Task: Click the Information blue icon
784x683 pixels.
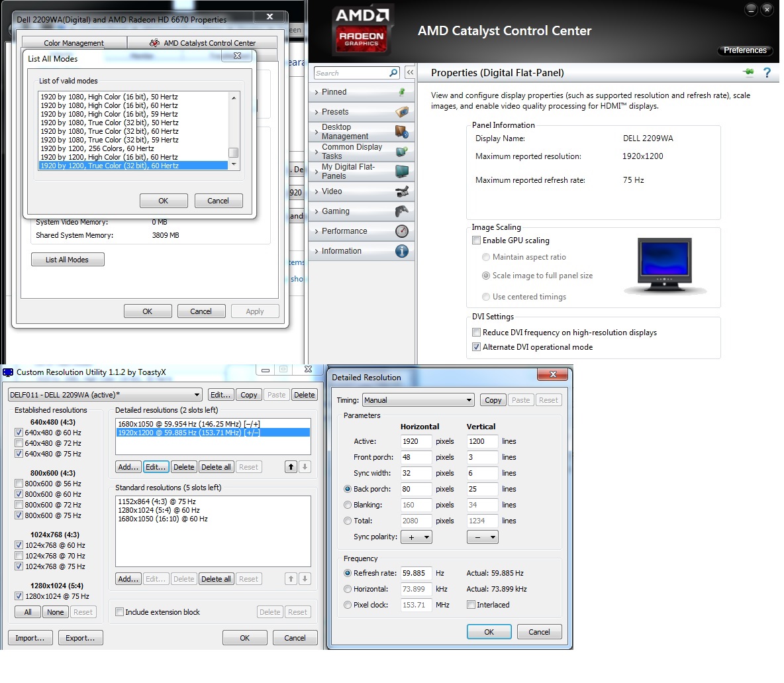Action: click(401, 251)
